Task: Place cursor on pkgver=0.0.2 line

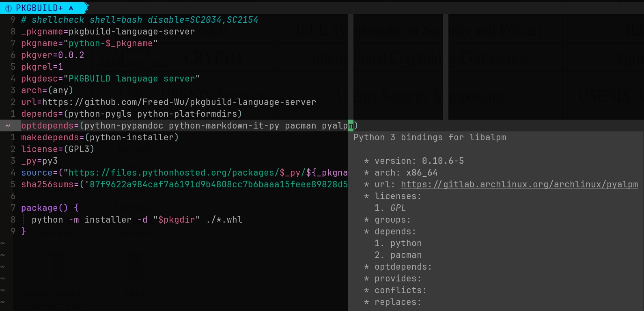Action: [x=53, y=55]
